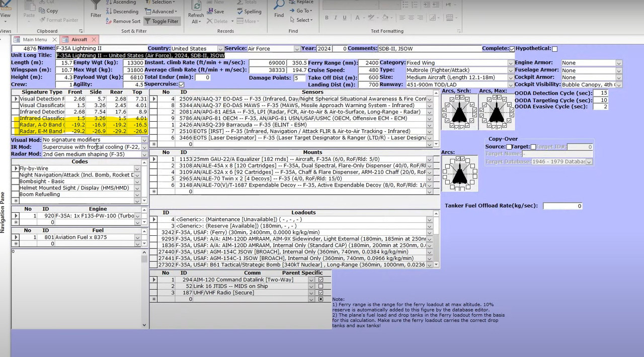
Task: Open the Cockpit Visibility dropdown
Action: pyautogui.click(x=619, y=84)
